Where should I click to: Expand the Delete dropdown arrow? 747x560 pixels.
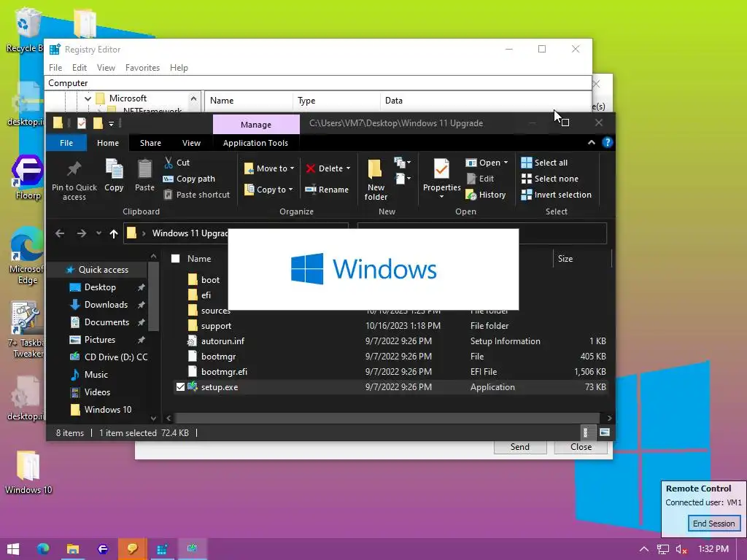tap(348, 168)
